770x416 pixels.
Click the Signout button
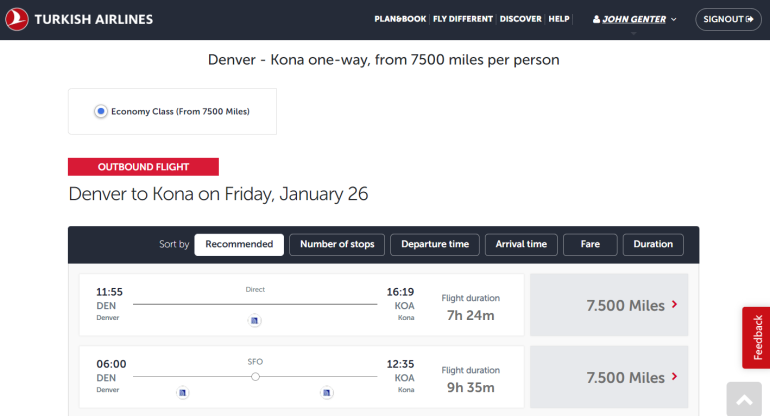(728, 19)
